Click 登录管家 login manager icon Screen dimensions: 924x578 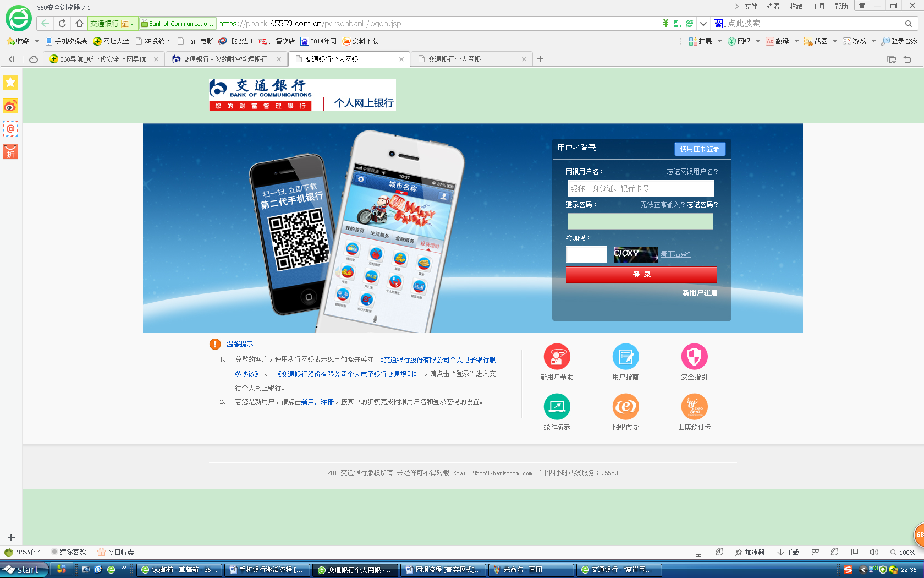click(x=899, y=41)
